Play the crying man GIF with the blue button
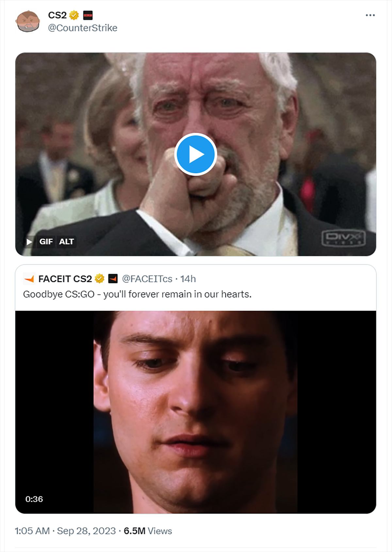 (x=196, y=154)
